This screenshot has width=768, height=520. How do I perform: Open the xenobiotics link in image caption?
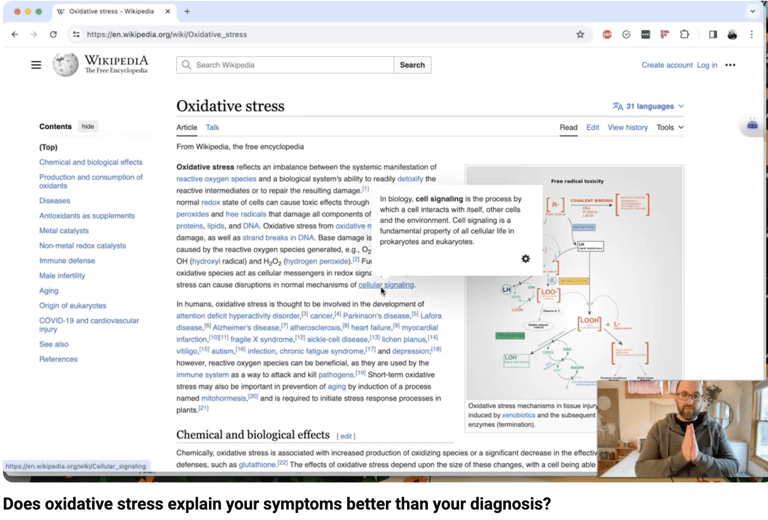(518, 415)
